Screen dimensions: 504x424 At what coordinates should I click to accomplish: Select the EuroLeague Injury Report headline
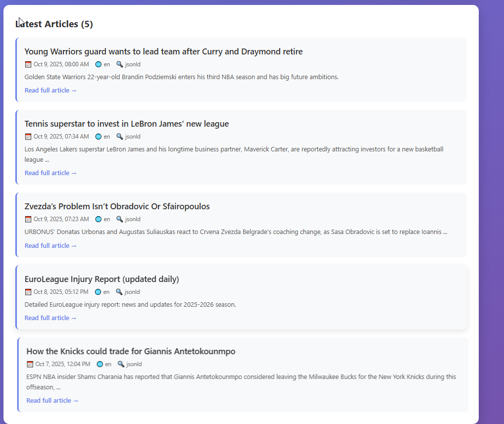[102, 279]
